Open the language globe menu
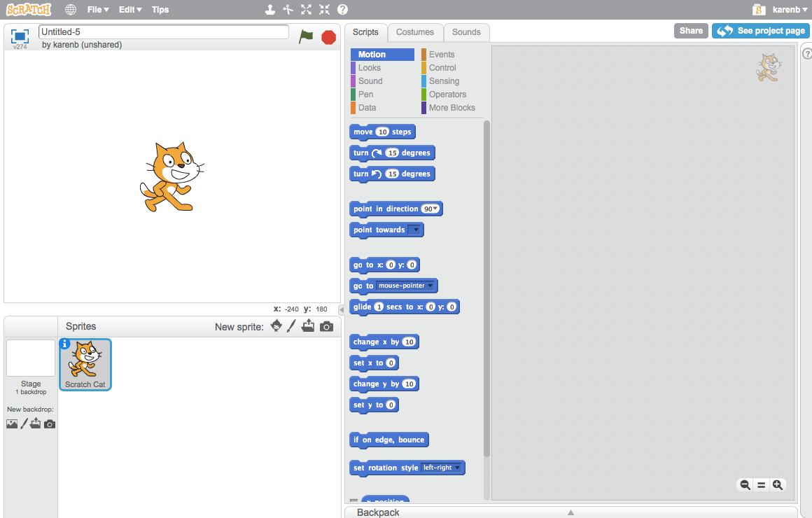This screenshot has width=812, height=518. 71,9
